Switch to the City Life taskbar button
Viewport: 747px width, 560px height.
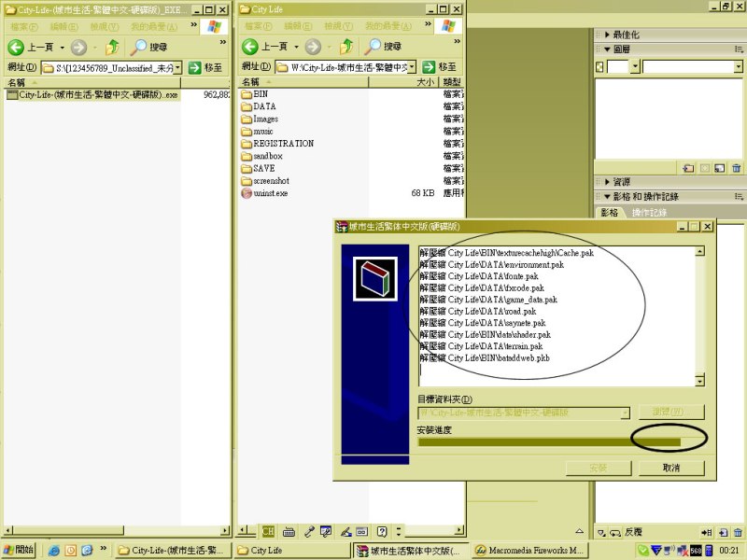point(292,551)
